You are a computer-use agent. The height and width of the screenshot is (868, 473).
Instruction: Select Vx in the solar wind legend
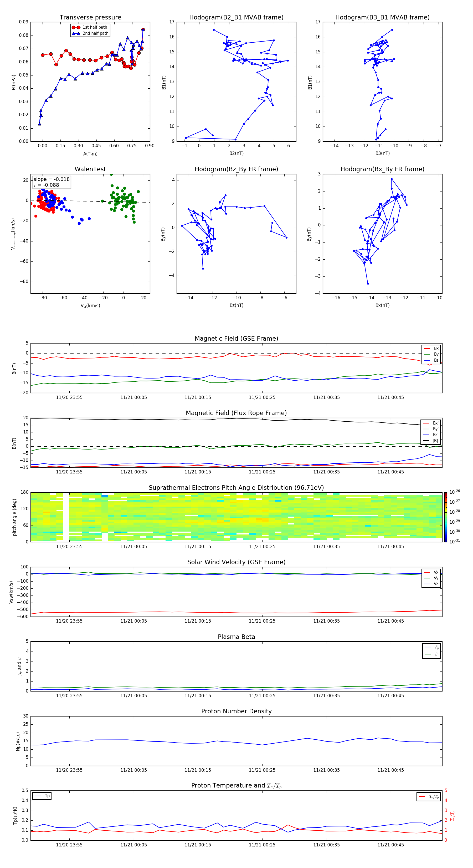pos(431,572)
